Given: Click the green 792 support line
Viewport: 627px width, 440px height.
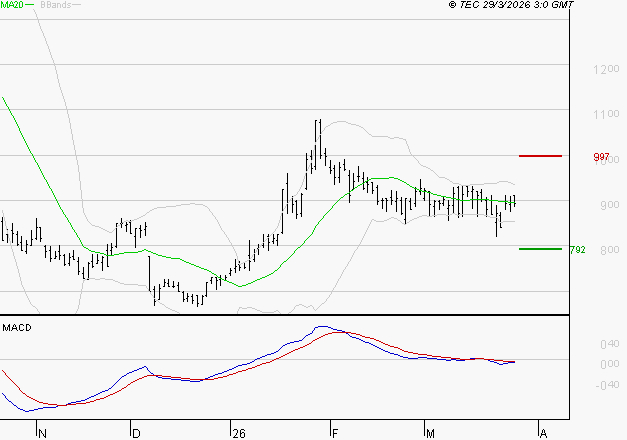Looking at the screenshot, I should (540, 249).
